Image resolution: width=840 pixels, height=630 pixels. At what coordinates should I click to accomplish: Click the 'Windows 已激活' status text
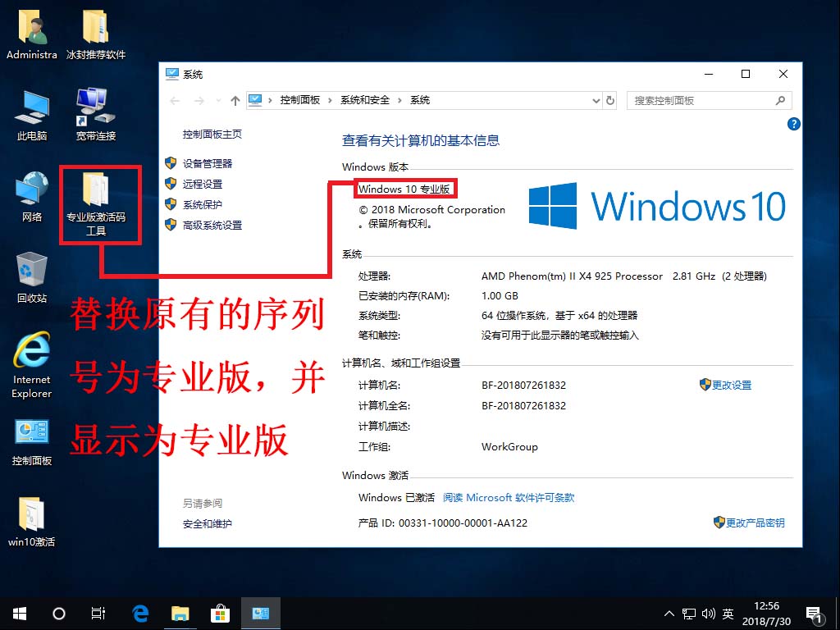coord(396,497)
